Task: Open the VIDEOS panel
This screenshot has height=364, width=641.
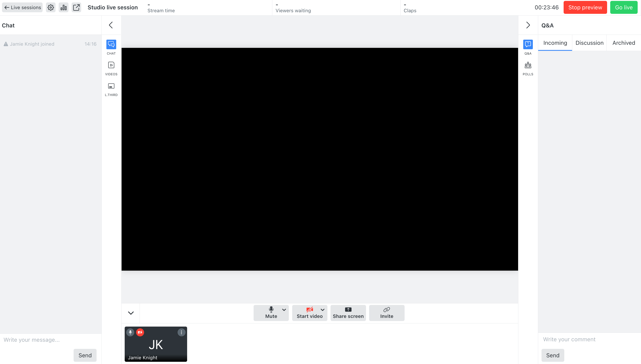Action: tap(111, 65)
